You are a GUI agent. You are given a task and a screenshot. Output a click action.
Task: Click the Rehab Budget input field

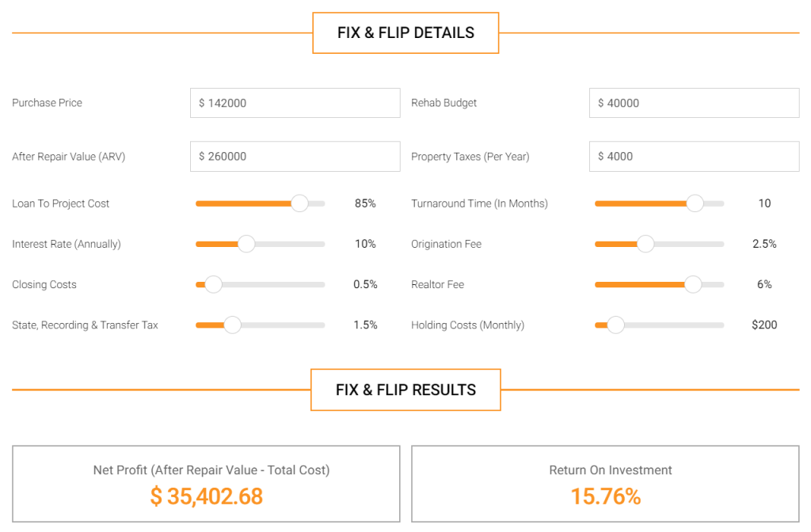pos(694,103)
